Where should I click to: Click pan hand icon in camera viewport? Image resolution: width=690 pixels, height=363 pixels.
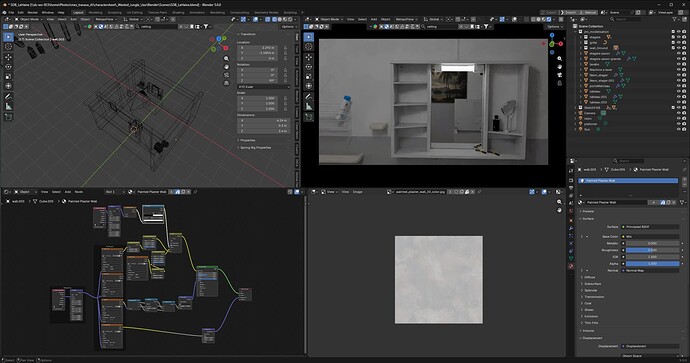coord(559,67)
